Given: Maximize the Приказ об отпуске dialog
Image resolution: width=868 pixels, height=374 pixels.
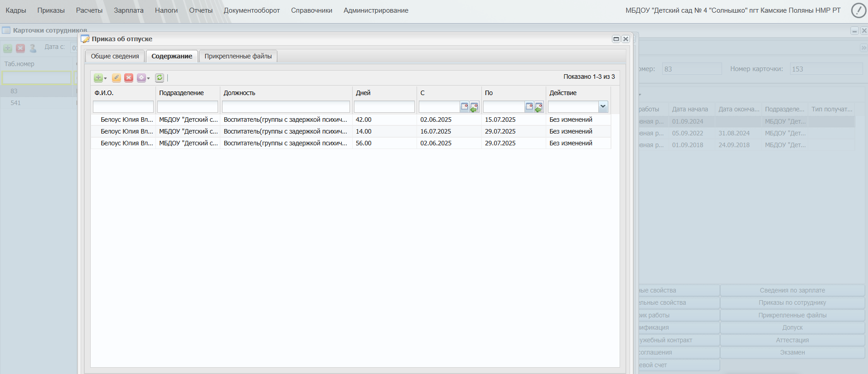Looking at the screenshot, I should (x=616, y=39).
